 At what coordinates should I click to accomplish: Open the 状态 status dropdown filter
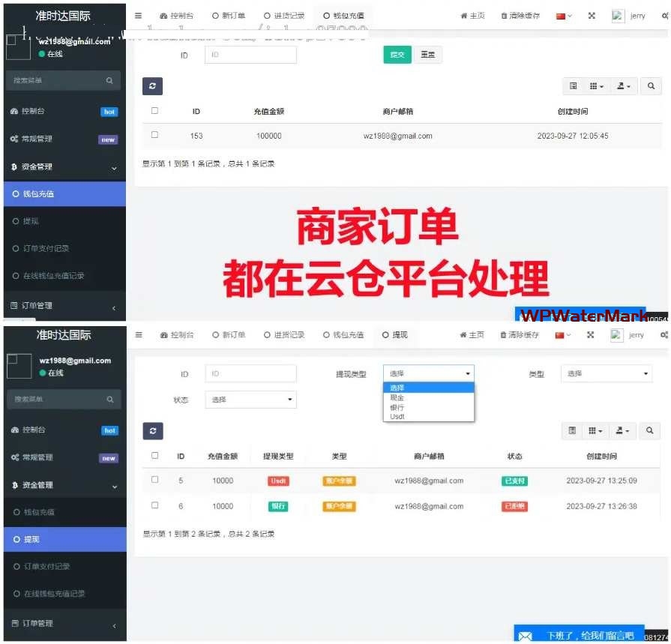point(250,400)
